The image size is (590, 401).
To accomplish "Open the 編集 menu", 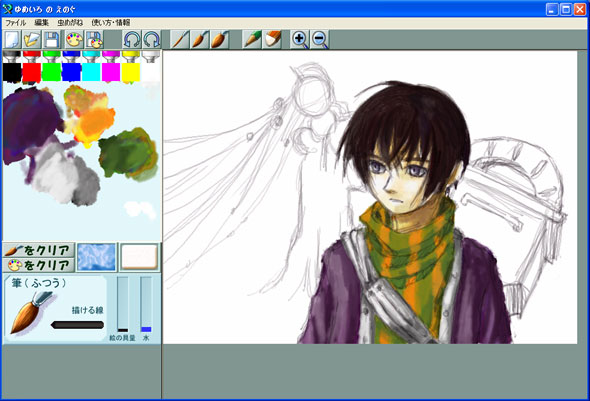I will click(x=41, y=23).
